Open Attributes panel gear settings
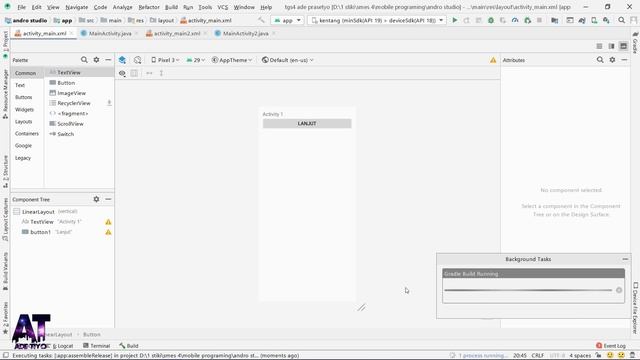640x360 pixels. pyautogui.click(x=612, y=60)
